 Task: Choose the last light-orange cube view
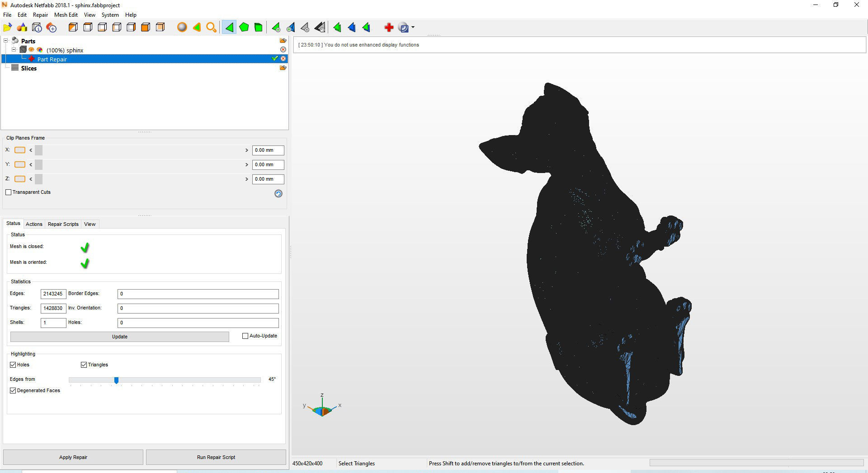[x=160, y=28]
